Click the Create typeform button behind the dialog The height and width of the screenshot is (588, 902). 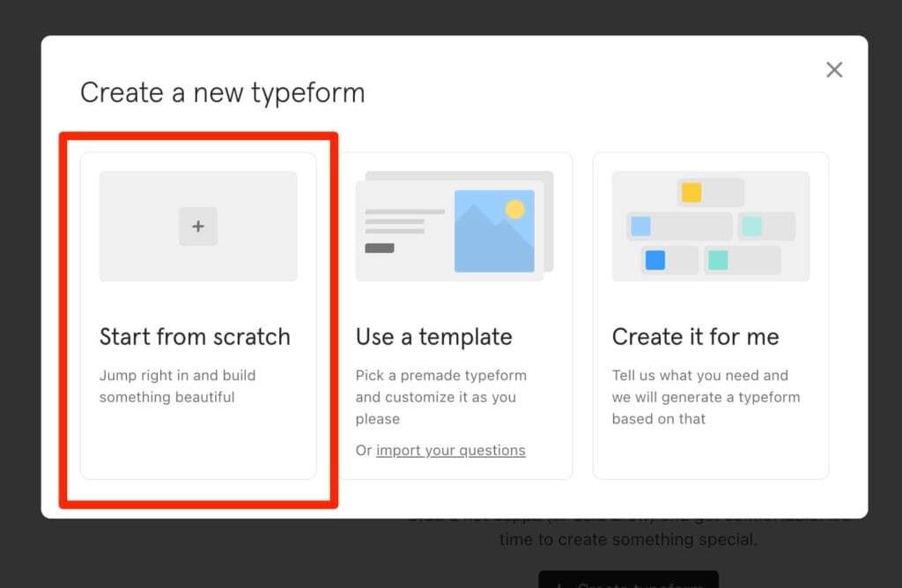629,581
